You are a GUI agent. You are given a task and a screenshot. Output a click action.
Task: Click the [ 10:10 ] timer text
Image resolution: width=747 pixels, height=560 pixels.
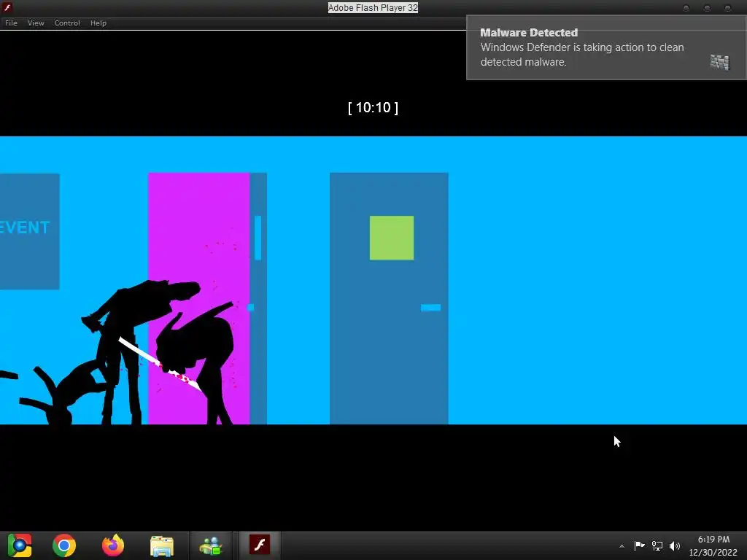(373, 108)
